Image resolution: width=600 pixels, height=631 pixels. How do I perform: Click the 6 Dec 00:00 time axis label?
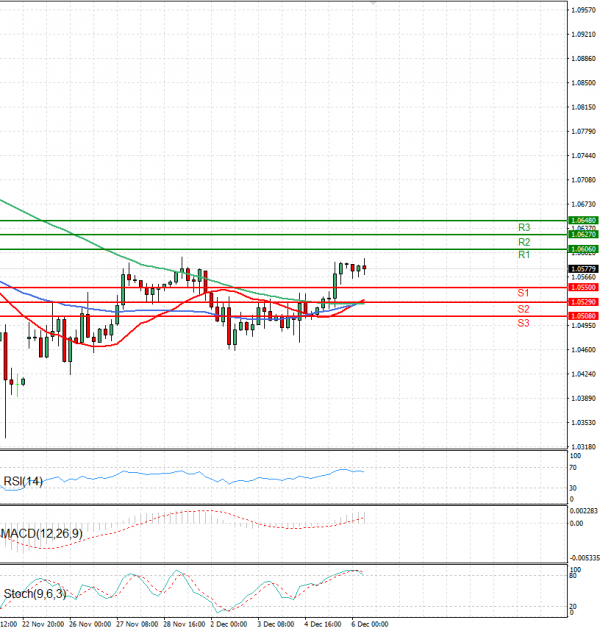pos(368,623)
